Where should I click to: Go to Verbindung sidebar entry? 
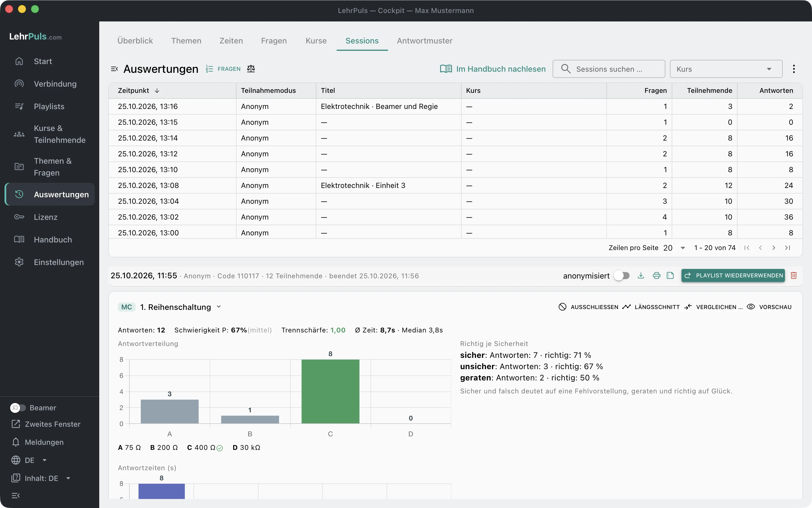pyautogui.click(x=50, y=84)
